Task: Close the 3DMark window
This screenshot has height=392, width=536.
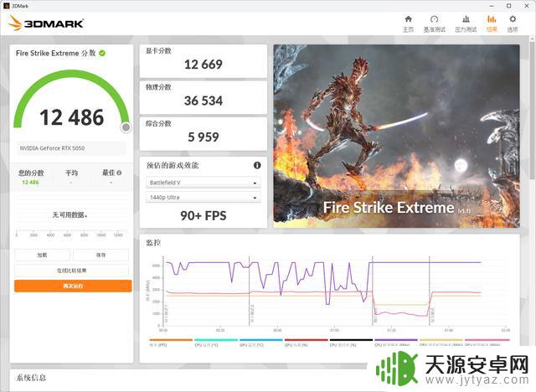Action: tap(527, 6)
